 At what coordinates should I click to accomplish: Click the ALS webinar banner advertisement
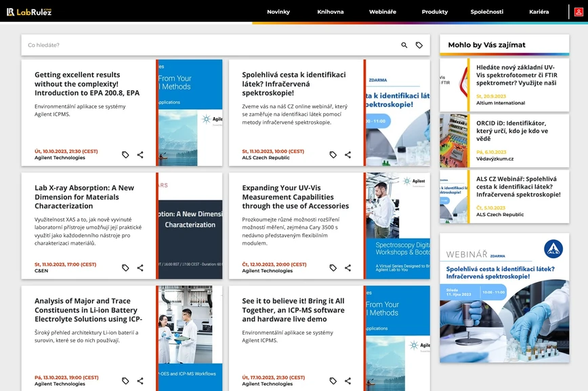coord(505,298)
